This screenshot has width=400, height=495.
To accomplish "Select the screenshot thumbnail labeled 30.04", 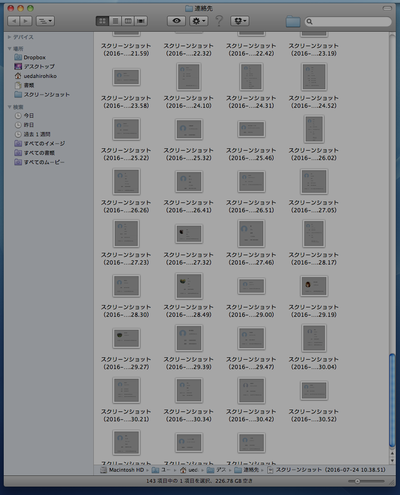I will click(x=314, y=338).
